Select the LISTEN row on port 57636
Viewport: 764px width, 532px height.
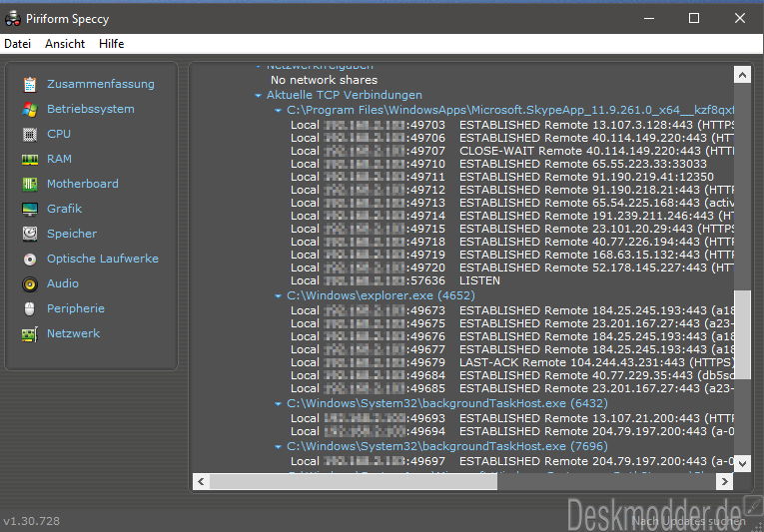(395, 280)
